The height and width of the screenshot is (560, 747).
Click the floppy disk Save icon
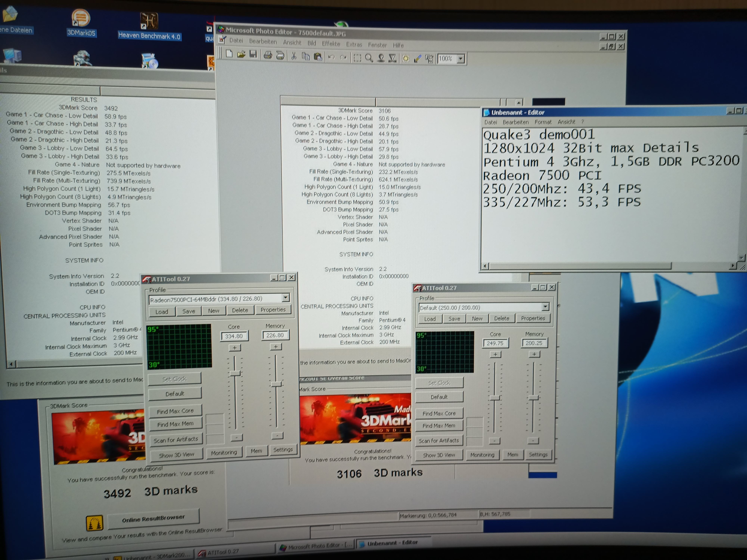(253, 54)
